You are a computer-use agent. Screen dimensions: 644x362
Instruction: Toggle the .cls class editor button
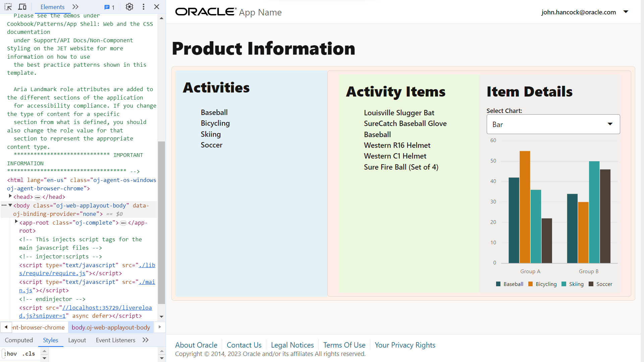pos(29,354)
